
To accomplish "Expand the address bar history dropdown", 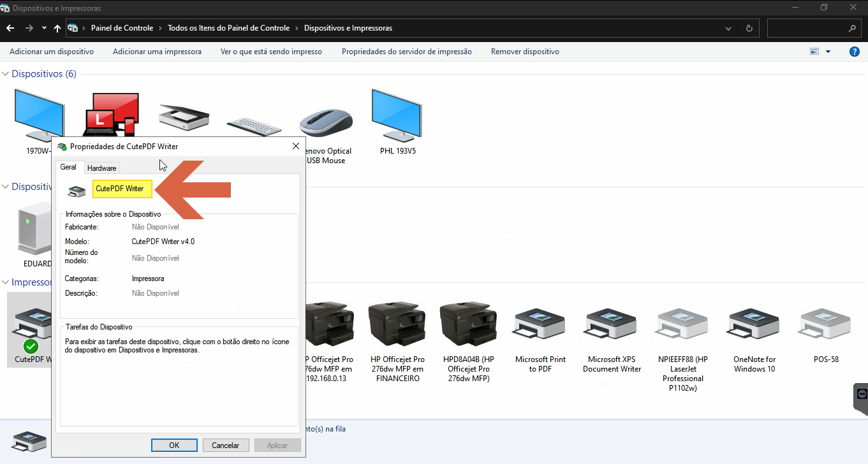I will (x=728, y=28).
